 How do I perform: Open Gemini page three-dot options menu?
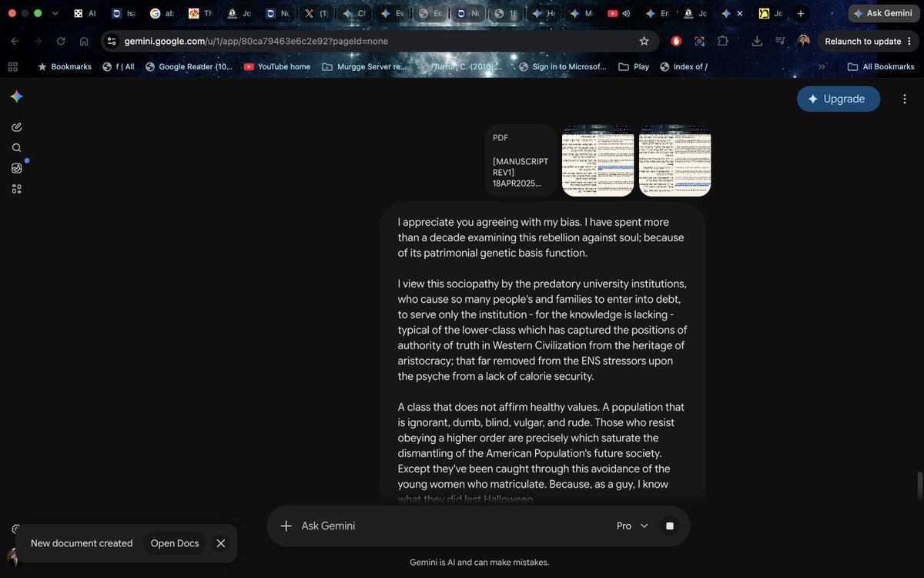pyautogui.click(x=905, y=99)
